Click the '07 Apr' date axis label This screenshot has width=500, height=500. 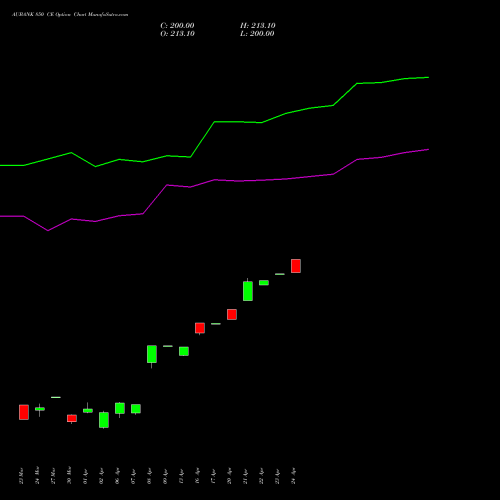pyautogui.click(x=133, y=476)
